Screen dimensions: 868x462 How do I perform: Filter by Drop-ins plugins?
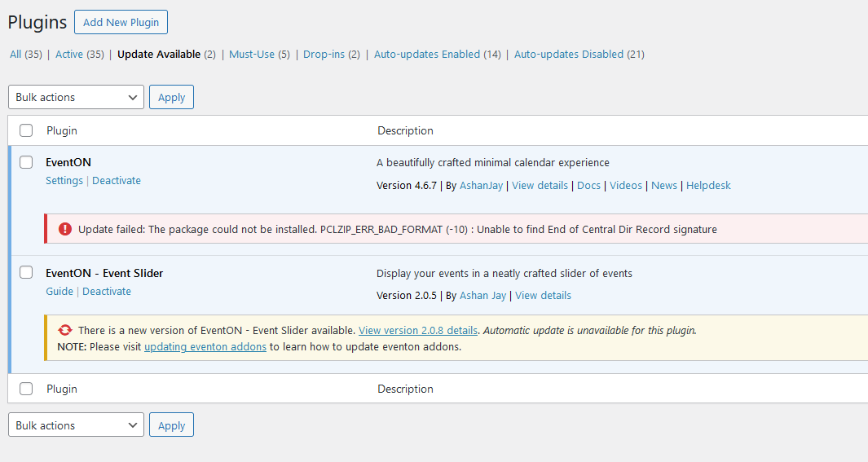pos(324,55)
